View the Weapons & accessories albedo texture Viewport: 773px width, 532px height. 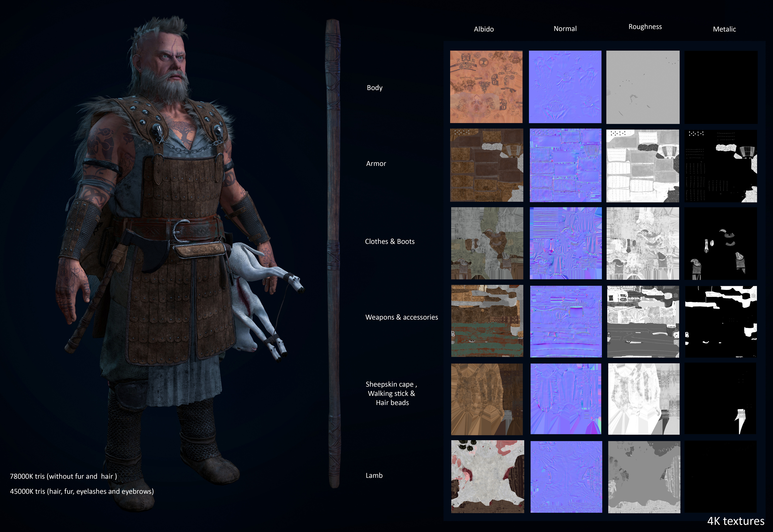(x=487, y=321)
